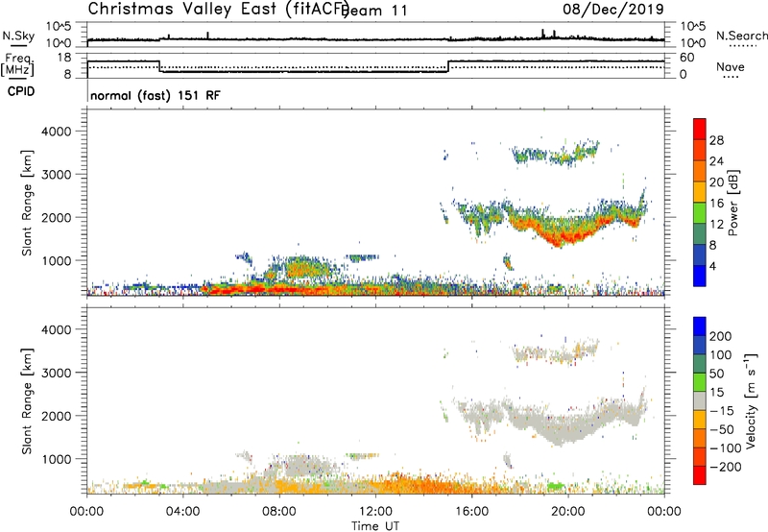Click '4000' tick on power panel axis
768x532 pixels.
click(57, 132)
